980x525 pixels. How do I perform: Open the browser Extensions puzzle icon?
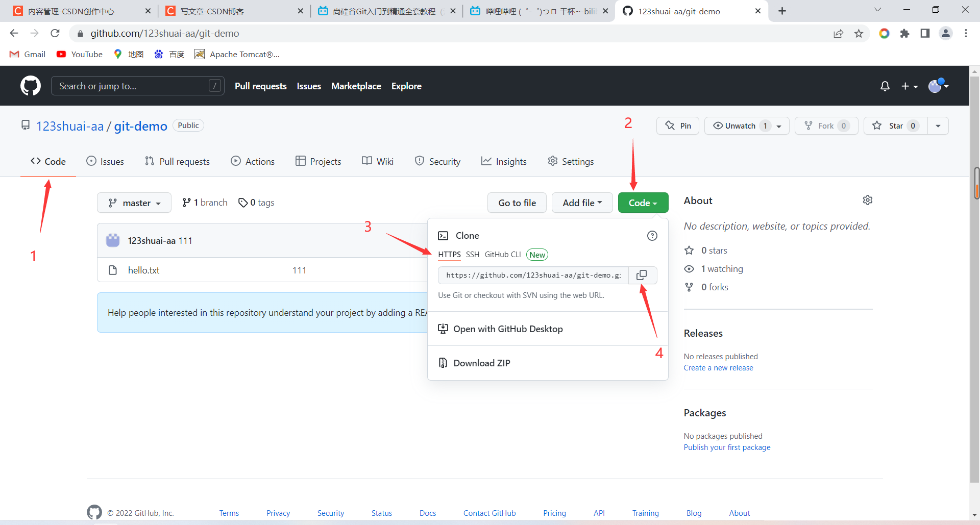pyautogui.click(x=905, y=33)
